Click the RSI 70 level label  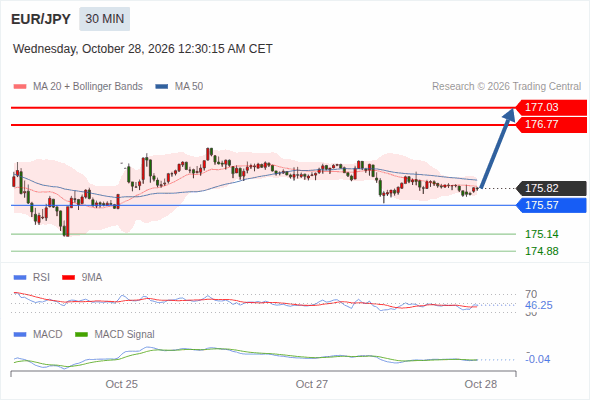(531, 294)
